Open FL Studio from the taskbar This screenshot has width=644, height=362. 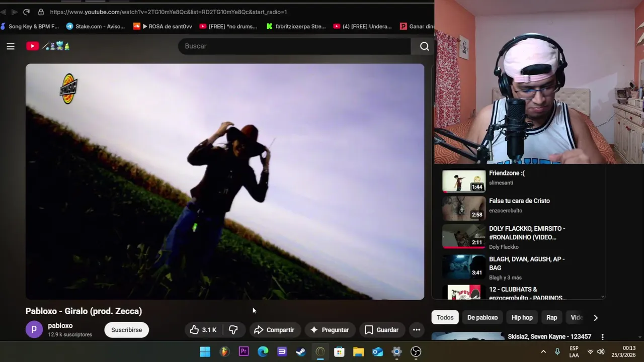[x=224, y=351]
